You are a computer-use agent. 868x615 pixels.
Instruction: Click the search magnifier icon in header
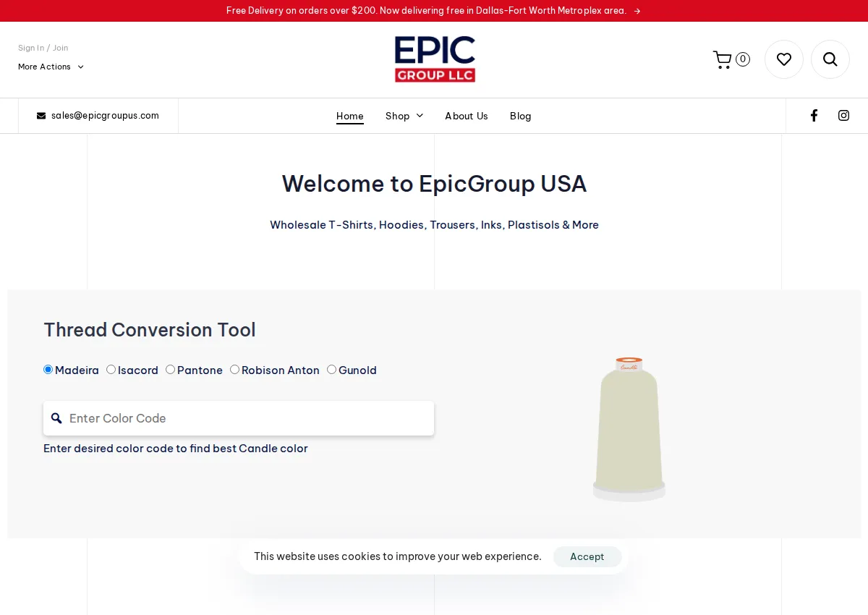[x=830, y=59]
